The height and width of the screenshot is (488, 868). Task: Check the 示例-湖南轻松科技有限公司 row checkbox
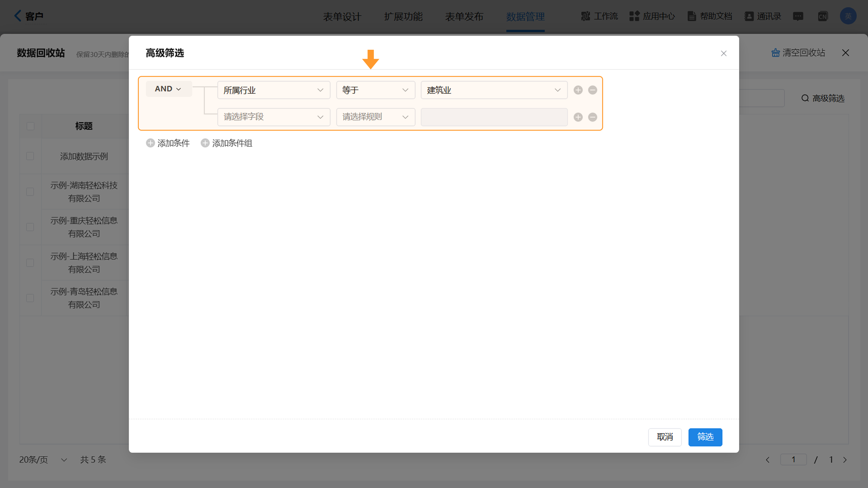[x=30, y=192]
